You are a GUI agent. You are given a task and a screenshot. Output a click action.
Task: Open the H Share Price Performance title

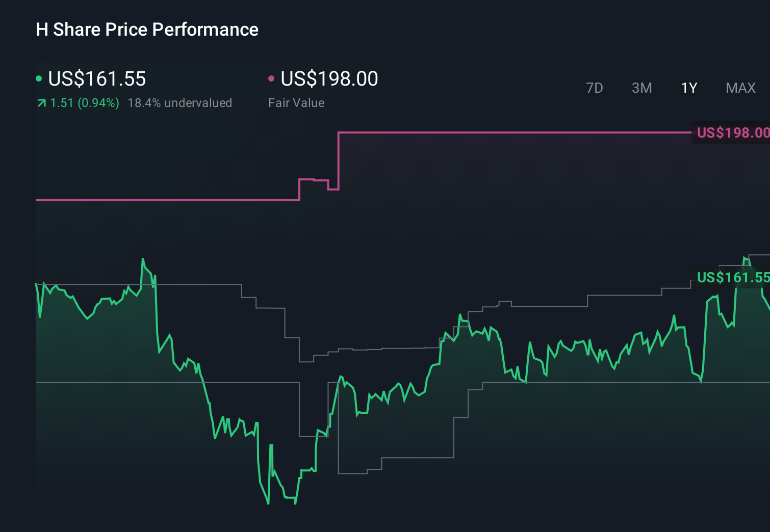[x=147, y=30]
